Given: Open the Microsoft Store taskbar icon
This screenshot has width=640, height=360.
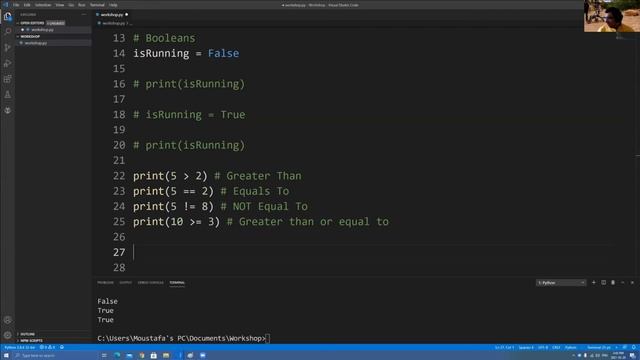Looking at the screenshot, I should click(x=153, y=356).
